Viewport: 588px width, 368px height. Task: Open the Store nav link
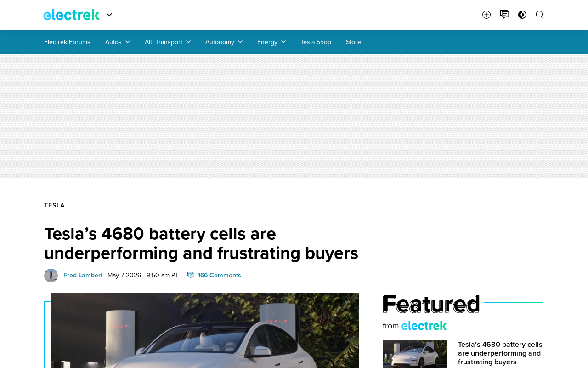(x=353, y=42)
